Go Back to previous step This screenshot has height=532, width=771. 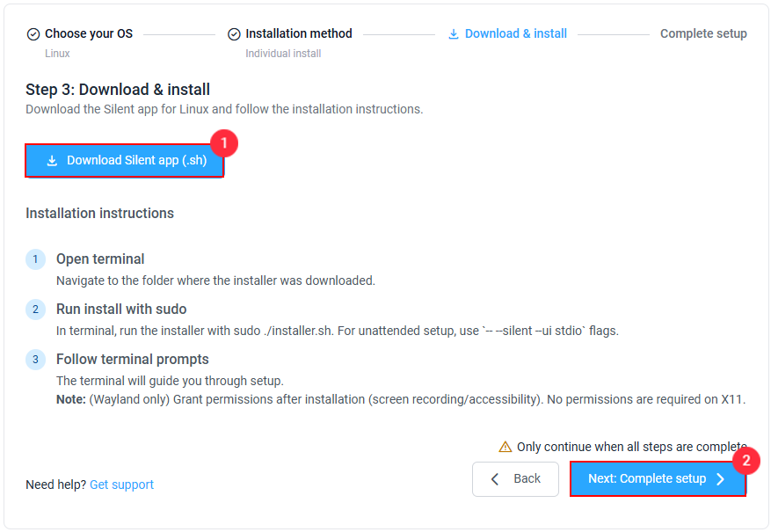(515, 479)
